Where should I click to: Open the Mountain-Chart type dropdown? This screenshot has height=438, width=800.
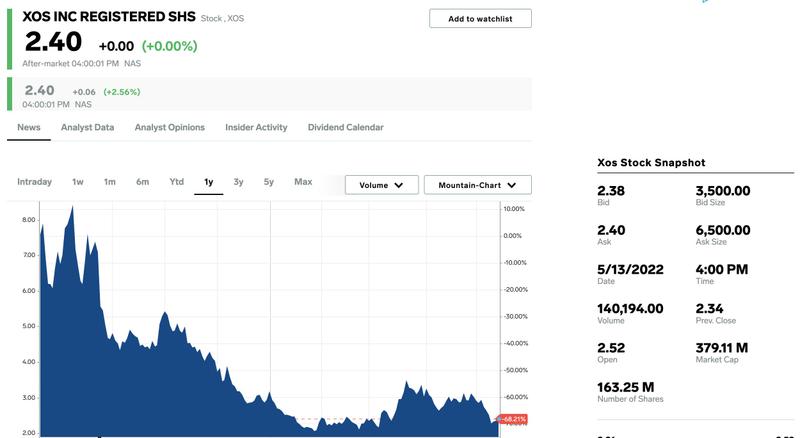tap(478, 185)
